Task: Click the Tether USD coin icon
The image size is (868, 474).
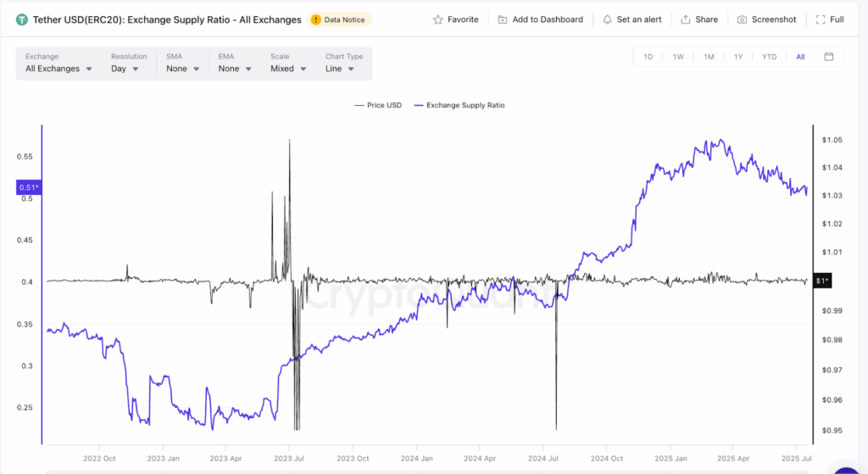Action: [21, 20]
